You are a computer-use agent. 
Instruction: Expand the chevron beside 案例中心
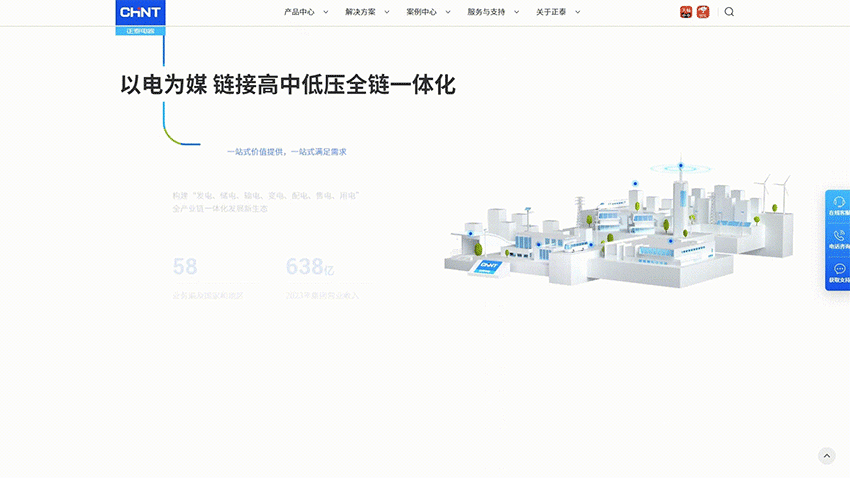pyautogui.click(x=448, y=12)
